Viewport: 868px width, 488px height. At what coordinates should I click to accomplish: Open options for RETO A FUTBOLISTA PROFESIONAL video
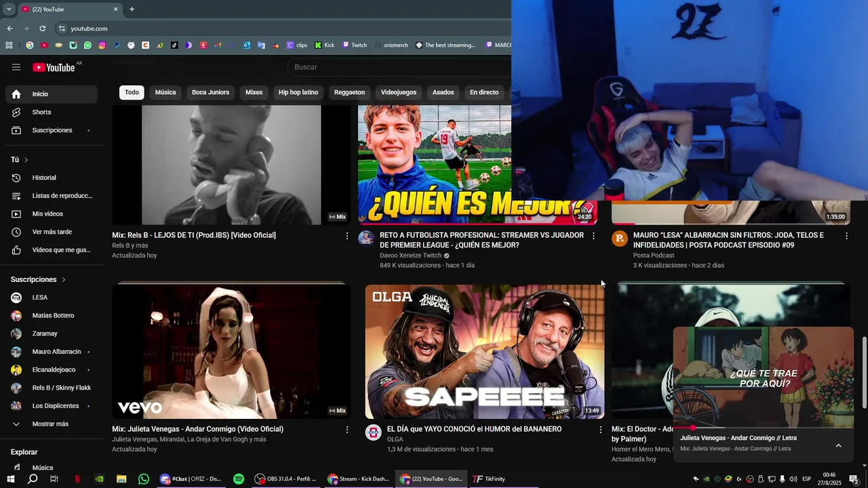click(x=593, y=236)
